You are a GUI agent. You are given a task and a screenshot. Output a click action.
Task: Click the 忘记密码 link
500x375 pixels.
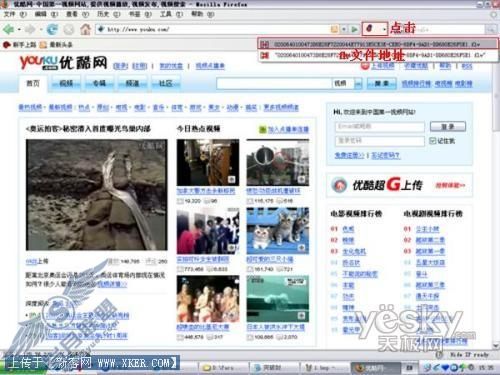[x=386, y=155]
